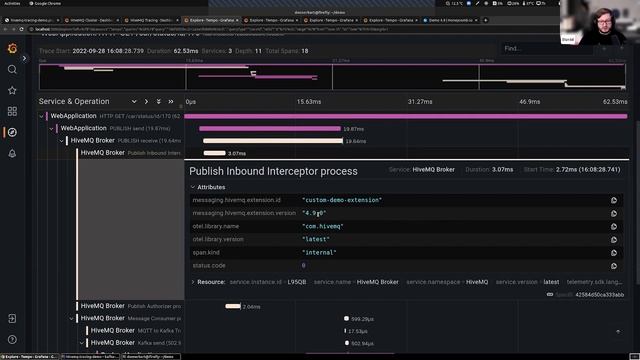This screenshot has height=360, width=640.
Task: Open the Help question-mark icon
Action: [12, 339]
